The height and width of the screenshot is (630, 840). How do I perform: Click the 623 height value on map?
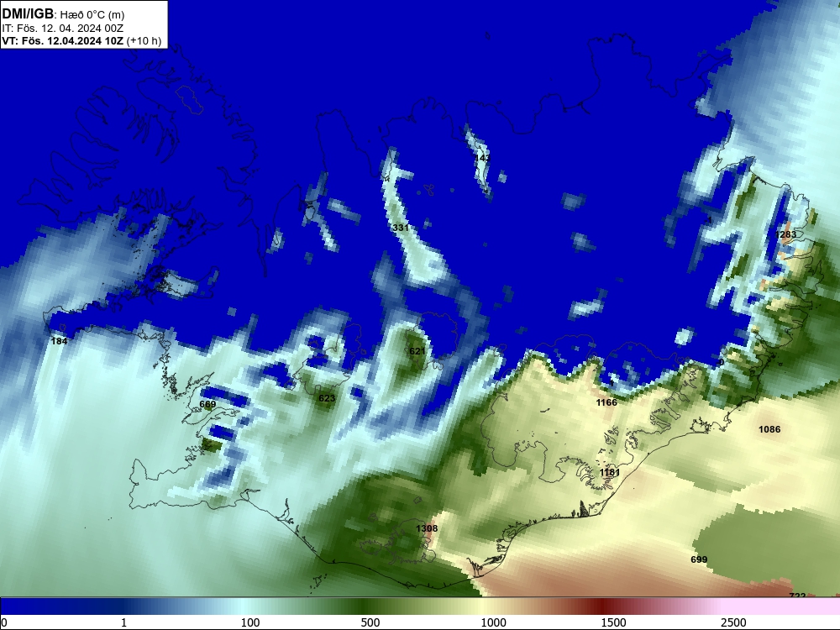pyautogui.click(x=327, y=398)
